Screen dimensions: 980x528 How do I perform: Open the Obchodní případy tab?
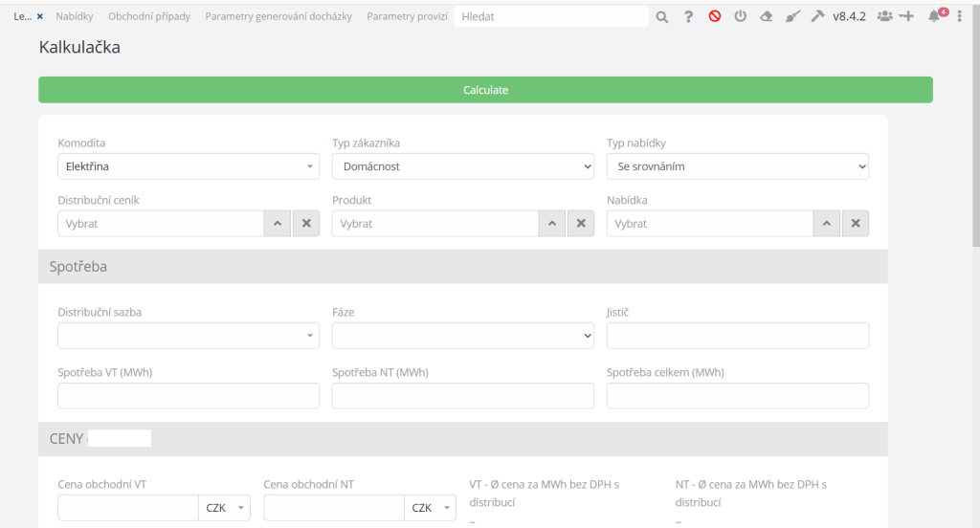point(149,16)
